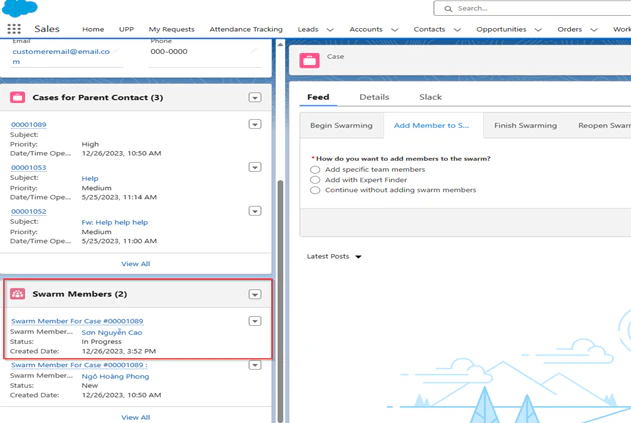Choose Continue without adding swarm members
The image size is (631, 423).
point(315,190)
